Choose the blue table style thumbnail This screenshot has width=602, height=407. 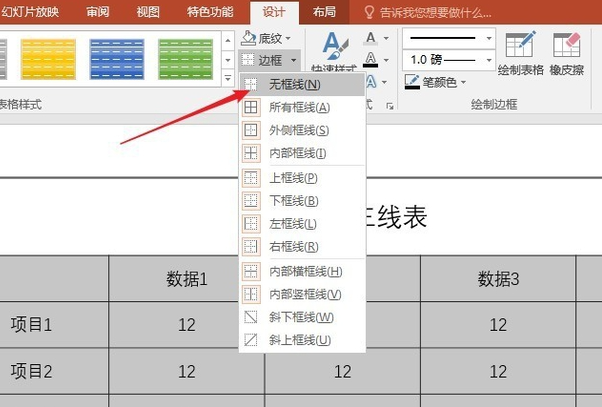[117, 59]
